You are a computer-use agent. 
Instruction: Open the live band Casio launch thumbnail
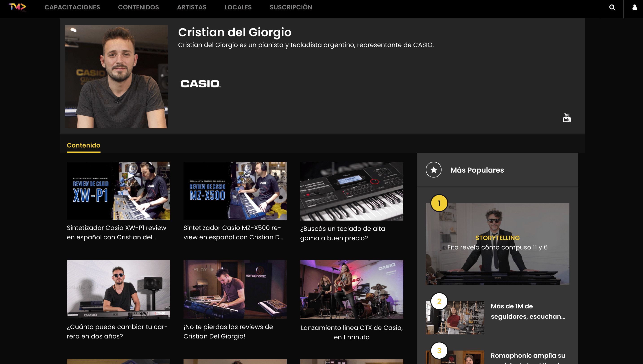pos(352,289)
